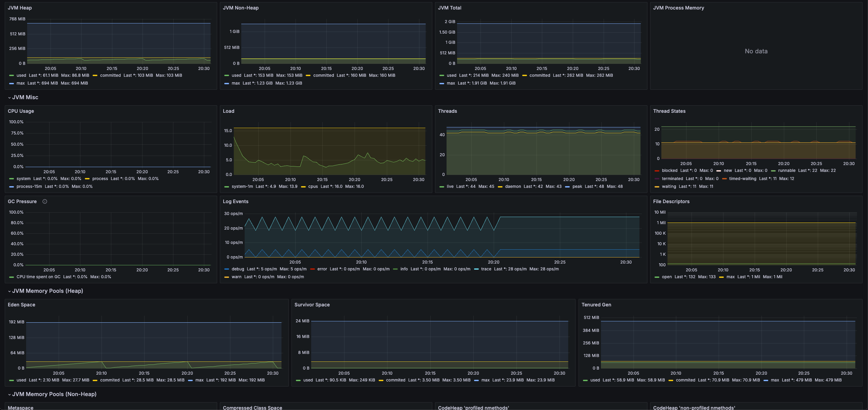This screenshot has width=868, height=410.
Task: Click the green system-1m swatch in Load legend
Action: 227,186
